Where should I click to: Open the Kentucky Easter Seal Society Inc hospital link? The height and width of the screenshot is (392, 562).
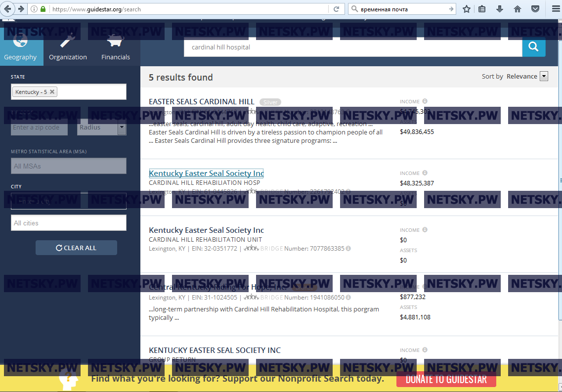pos(206,174)
